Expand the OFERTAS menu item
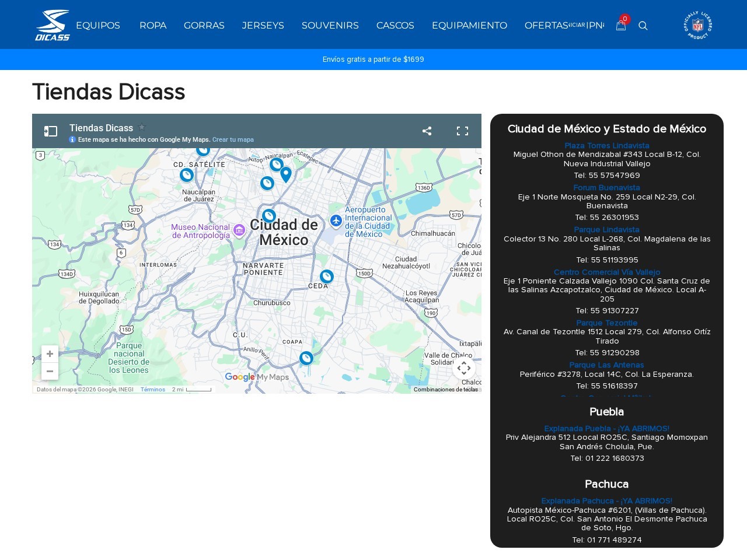Image resolution: width=747 pixels, height=560 pixels. click(x=546, y=26)
